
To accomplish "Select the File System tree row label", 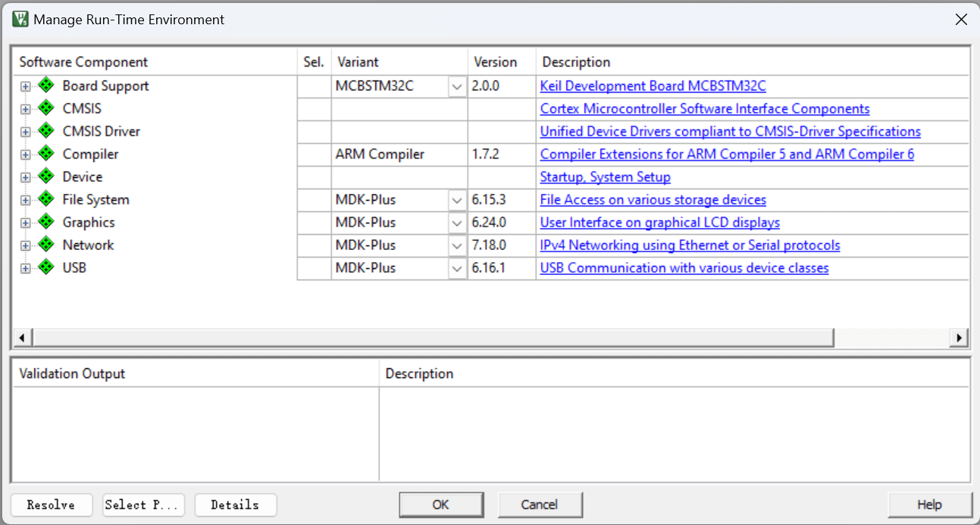I will [x=95, y=200].
